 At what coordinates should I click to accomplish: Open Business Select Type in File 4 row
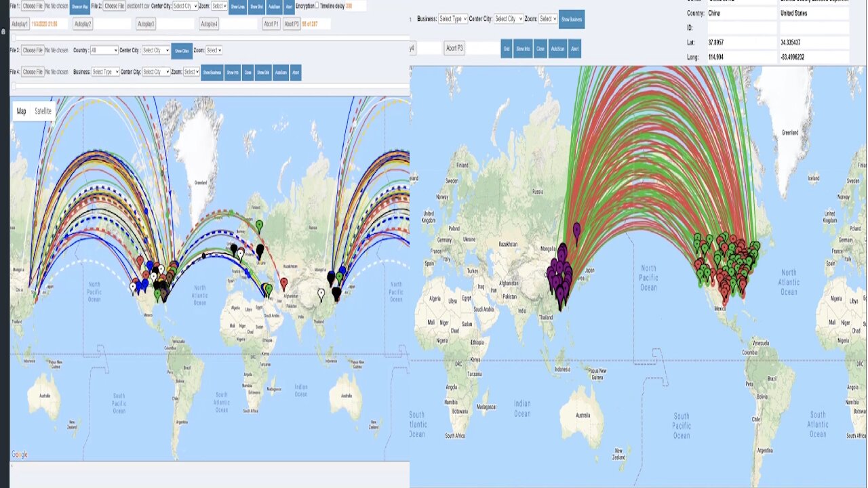pyautogui.click(x=106, y=72)
